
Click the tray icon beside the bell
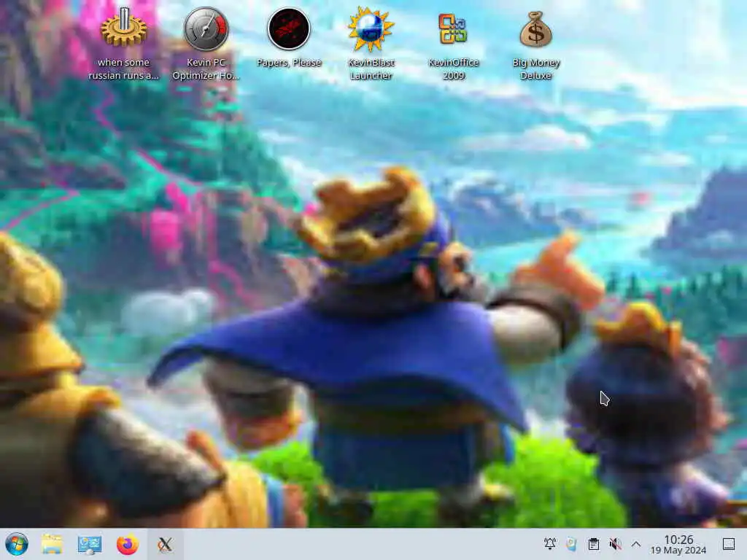coord(571,544)
